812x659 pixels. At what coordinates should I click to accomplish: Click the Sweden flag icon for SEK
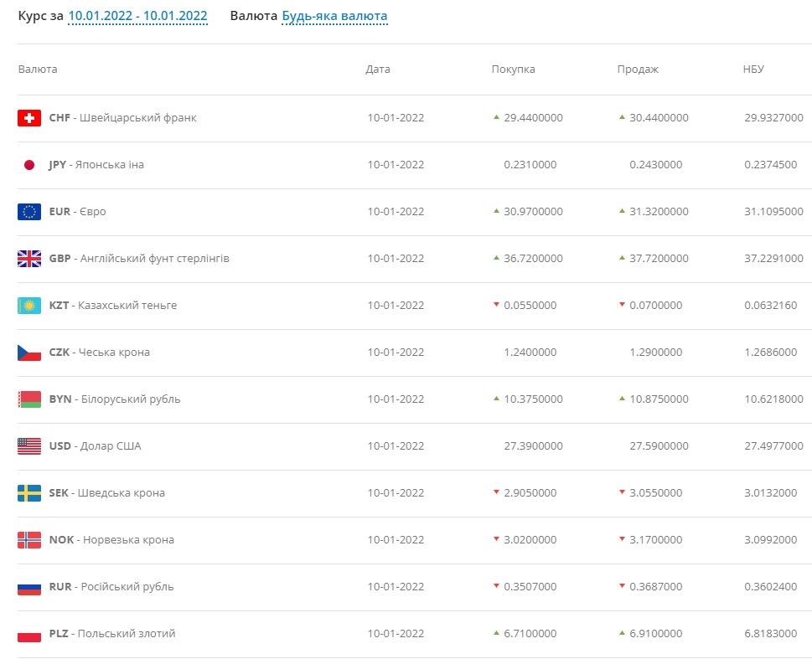(29, 493)
